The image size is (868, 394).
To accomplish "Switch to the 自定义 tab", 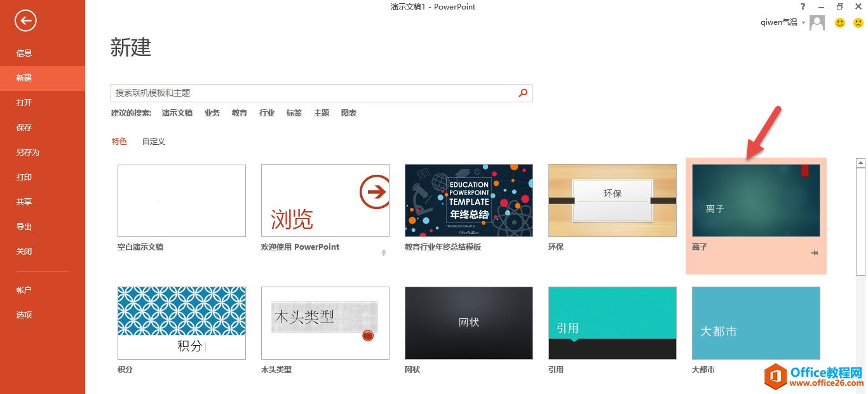I will (x=154, y=142).
